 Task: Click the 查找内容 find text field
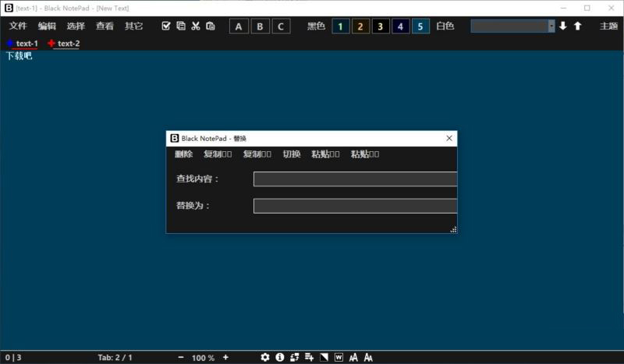[355, 179]
